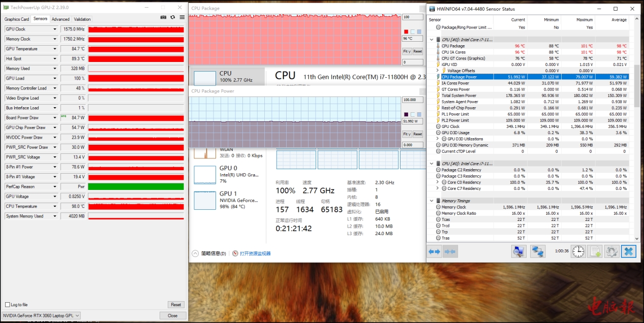Click the HWiNFO clock reset timer icon
The image size is (644, 323).
(x=578, y=251)
